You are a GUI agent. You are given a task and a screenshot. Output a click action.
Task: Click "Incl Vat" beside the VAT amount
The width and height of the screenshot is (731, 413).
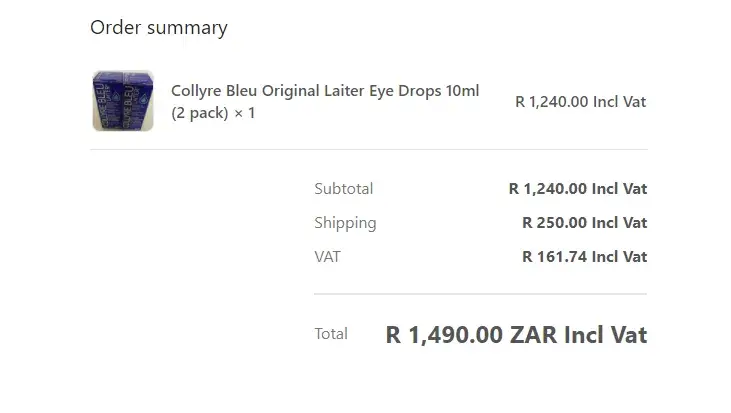[619, 256]
